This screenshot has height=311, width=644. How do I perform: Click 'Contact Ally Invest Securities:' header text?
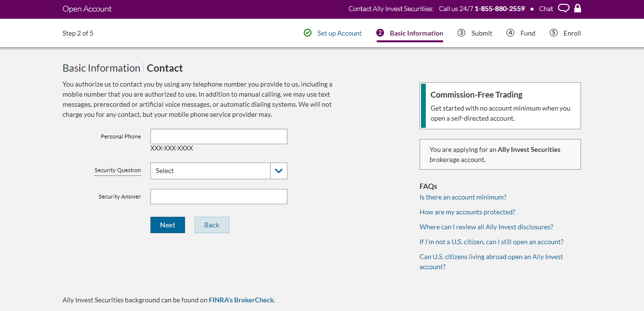coord(391,9)
